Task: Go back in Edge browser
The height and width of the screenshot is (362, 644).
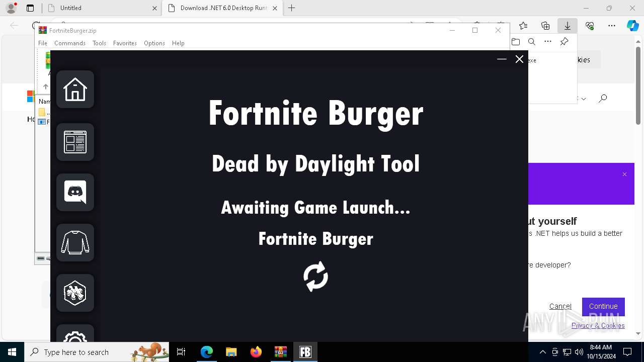Action: coord(14,26)
